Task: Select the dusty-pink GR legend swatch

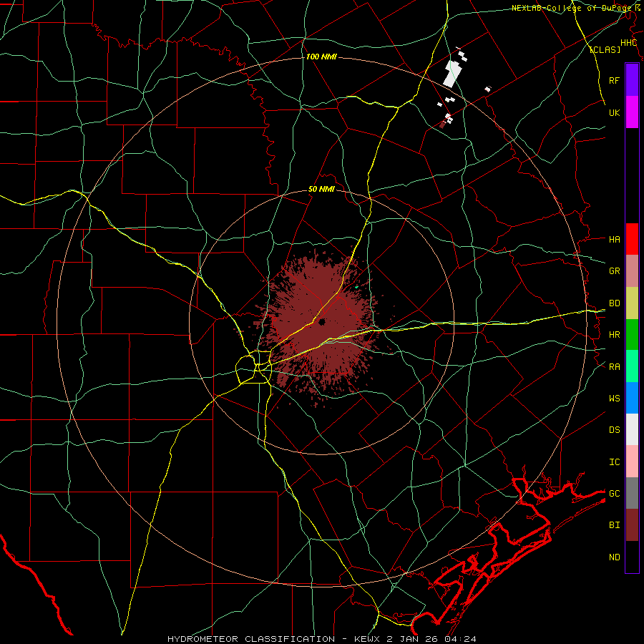Action: click(x=632, y=271)
